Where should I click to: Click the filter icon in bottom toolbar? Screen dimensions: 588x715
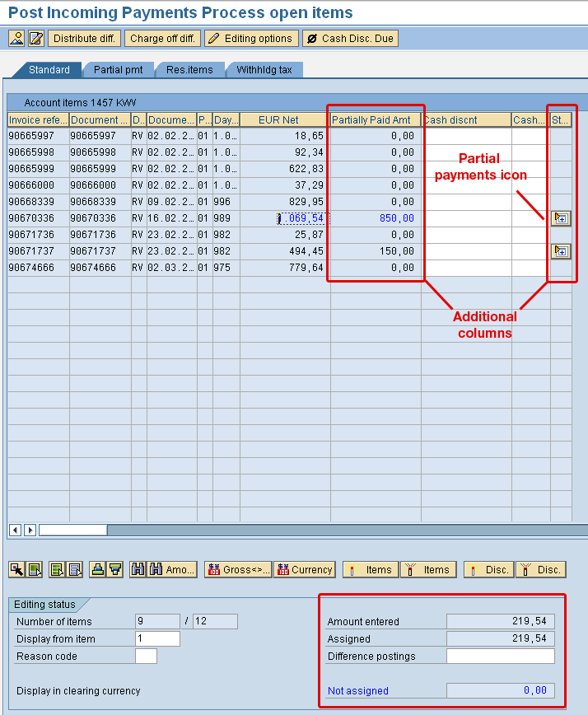pyautogui.click(x=116, y=569)
